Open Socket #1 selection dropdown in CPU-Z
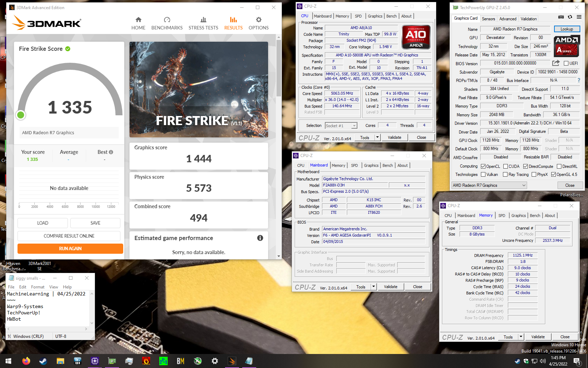This screenshot has height=368, width=588. [x=341, y=126]
